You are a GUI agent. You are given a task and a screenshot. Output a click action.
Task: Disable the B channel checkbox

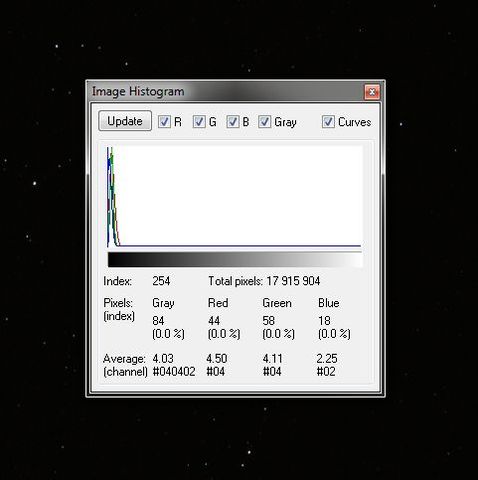233,122
